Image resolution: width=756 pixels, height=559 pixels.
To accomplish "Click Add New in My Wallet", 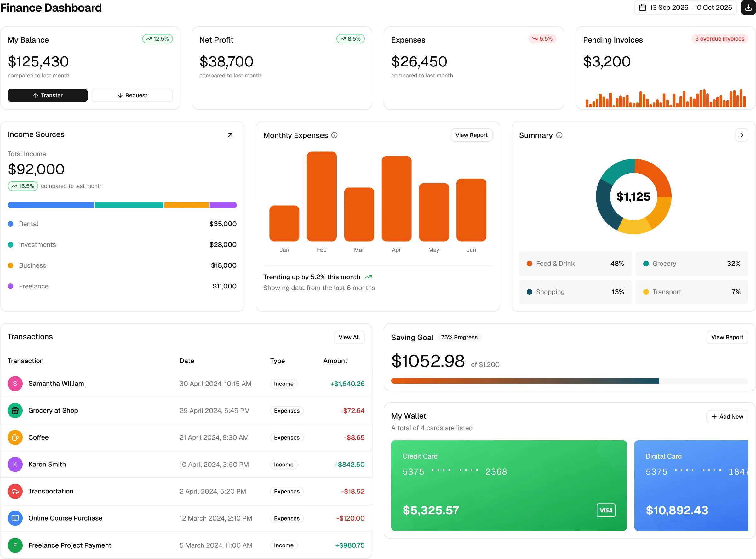I will (727, 417).
